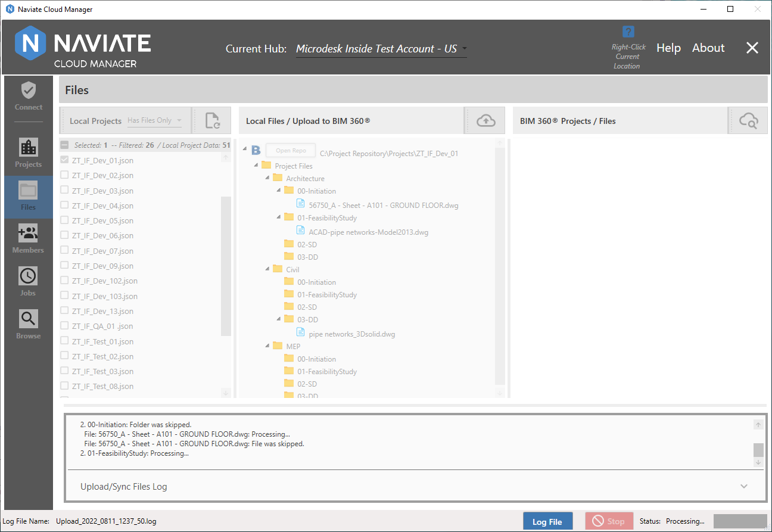The image size is (772, 532).
Task: Open the Jobs sidebar section
Action: [x=28, y=282]
